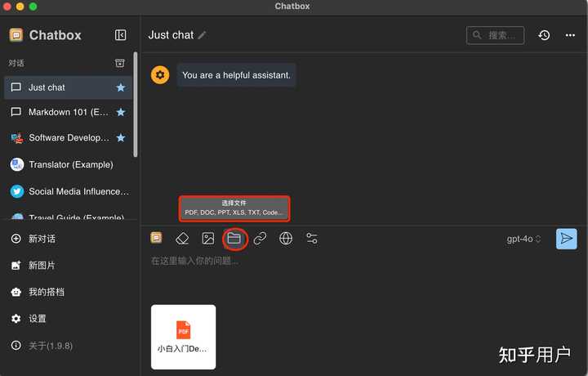Click the archive conversations icon beside 对话
The width and height of the screenshot is (588, 376).
tap(119, 63)
